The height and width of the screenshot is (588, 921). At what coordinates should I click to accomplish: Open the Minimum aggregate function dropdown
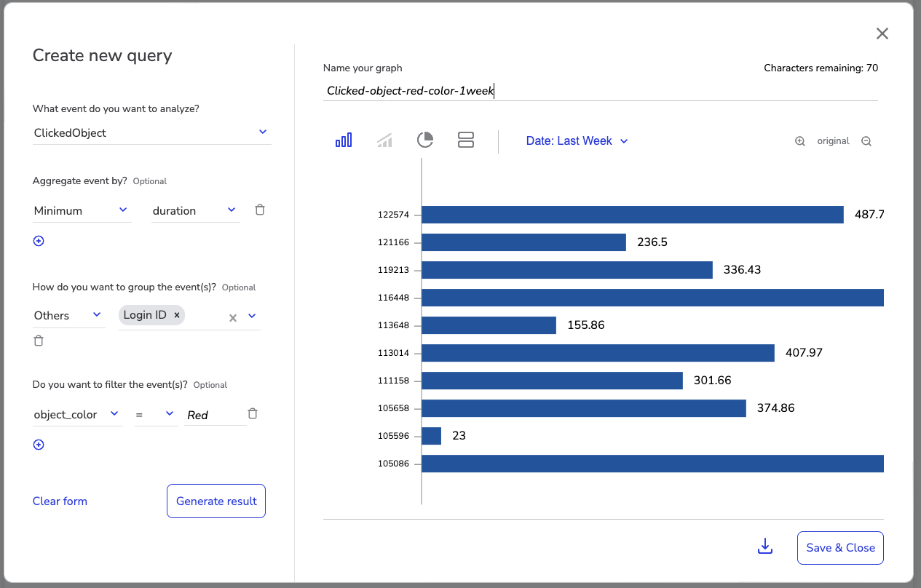82,210
